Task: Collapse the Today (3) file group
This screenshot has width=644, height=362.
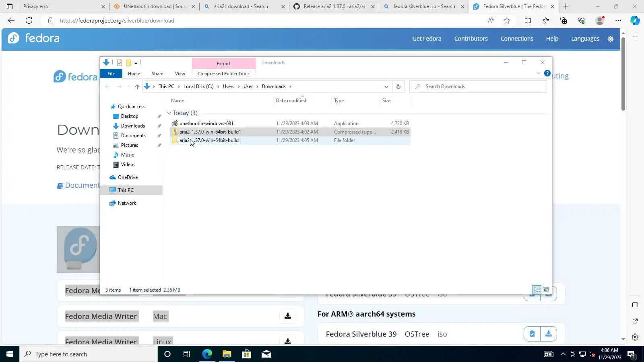Action: [x=169, y=113]
